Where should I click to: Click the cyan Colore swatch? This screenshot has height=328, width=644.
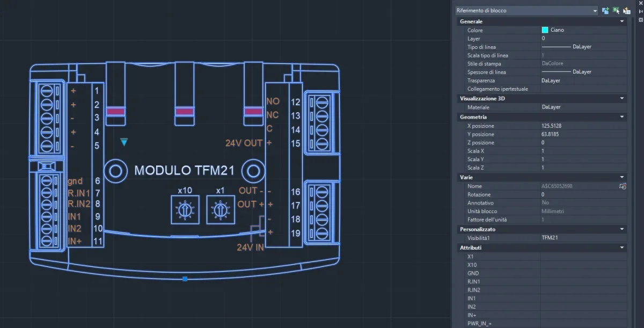[545, 30]
